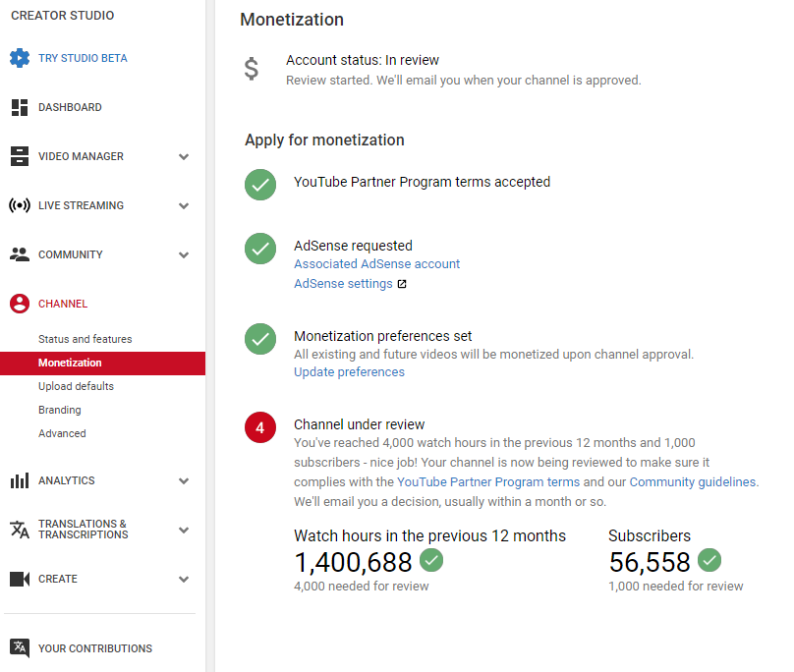The width and height of the screenshot is (794, 672).
Task: Click the subscribers count 56,558
Action: click(x=650, y=563)
